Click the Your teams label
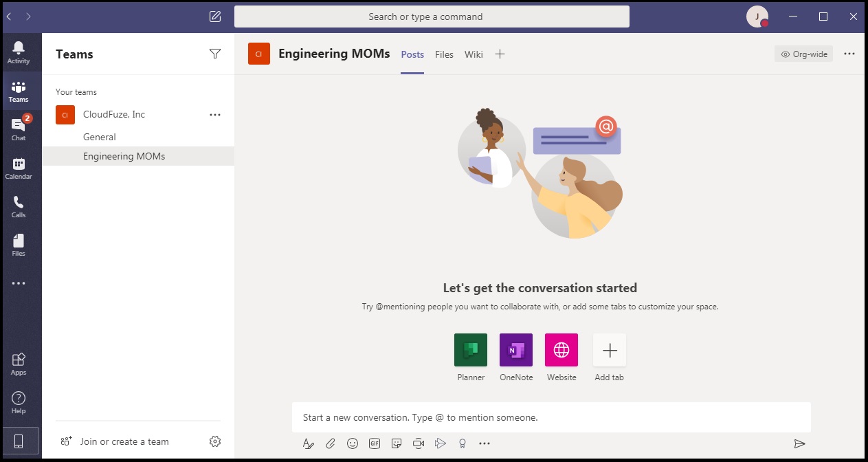Viewport: 868px width, 462px height. click(76, 92)
